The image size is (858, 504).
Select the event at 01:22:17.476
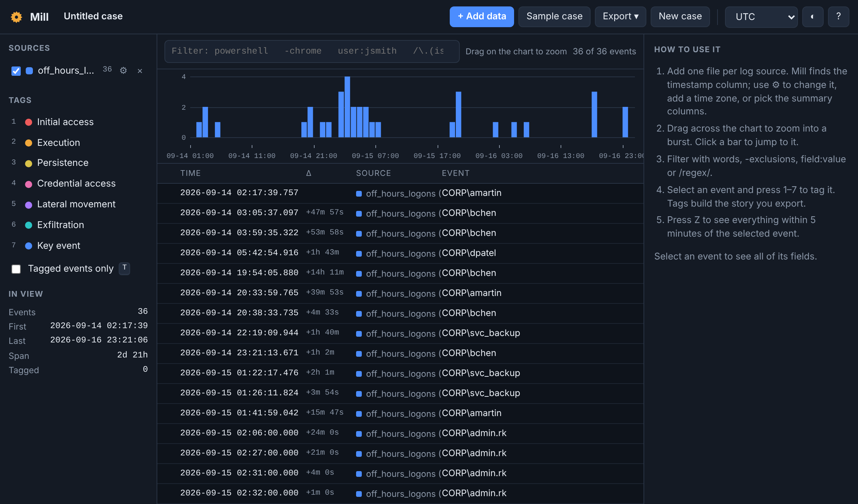tap(400, 374)
